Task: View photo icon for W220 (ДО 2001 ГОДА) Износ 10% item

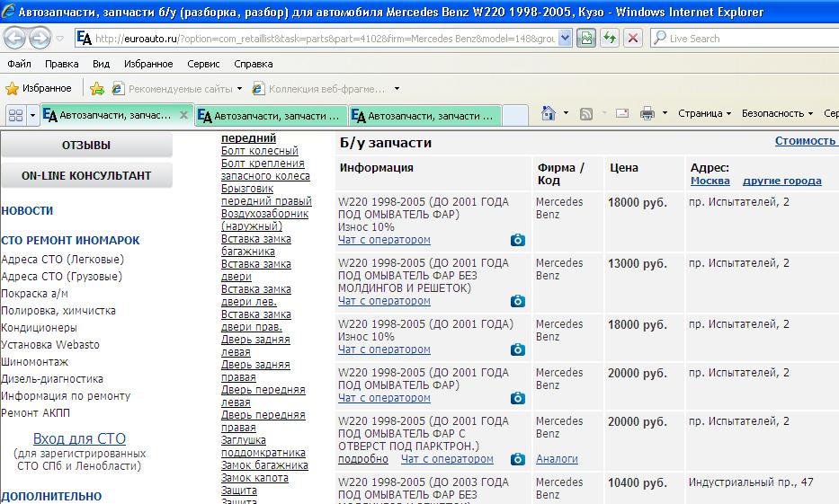Action: 517,349
